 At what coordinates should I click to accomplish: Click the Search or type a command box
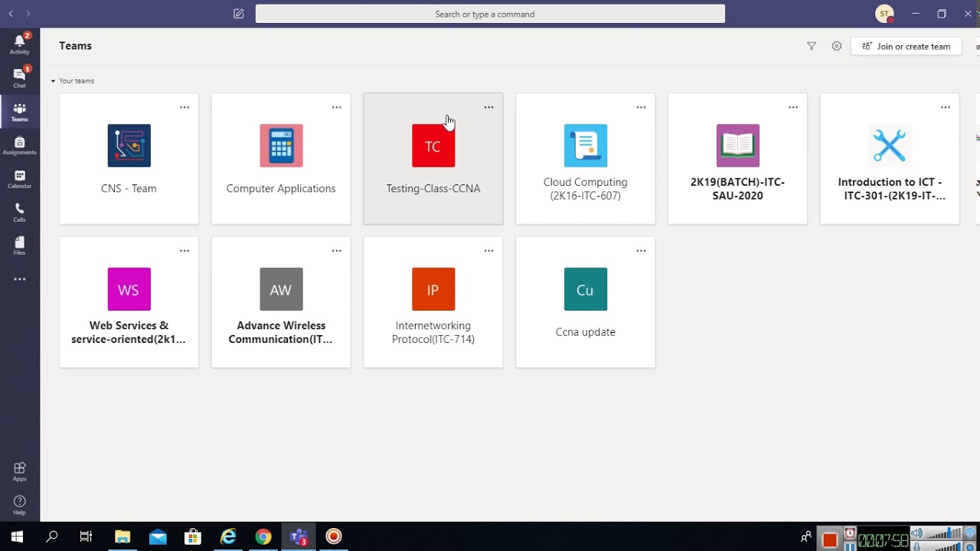click(x=490, y=14)
